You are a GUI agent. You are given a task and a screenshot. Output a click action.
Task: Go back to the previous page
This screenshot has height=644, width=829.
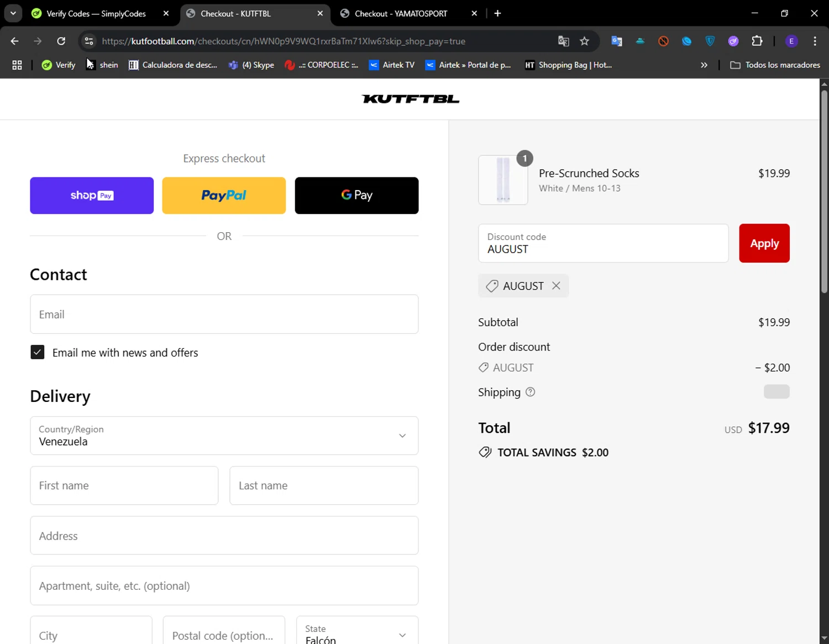coord(15,41)
